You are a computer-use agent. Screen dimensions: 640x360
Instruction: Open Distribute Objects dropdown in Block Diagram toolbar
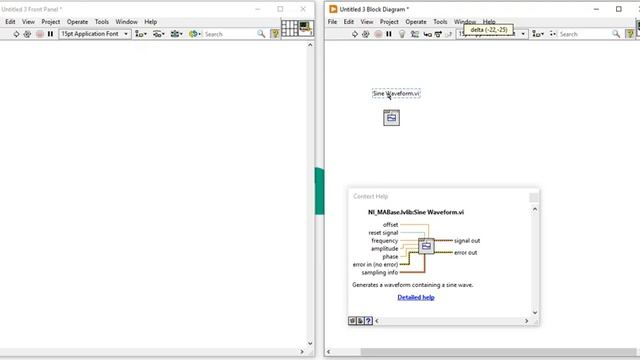[553, 34]
